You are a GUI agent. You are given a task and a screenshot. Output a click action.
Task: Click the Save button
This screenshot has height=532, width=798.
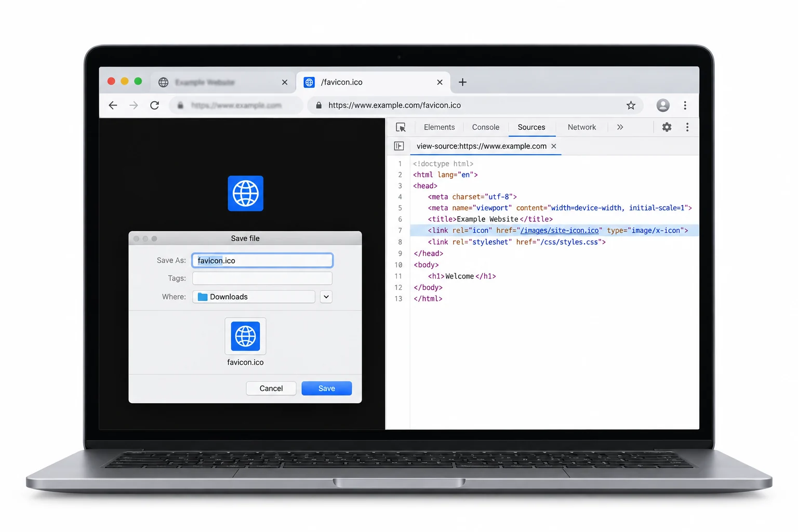327,389
